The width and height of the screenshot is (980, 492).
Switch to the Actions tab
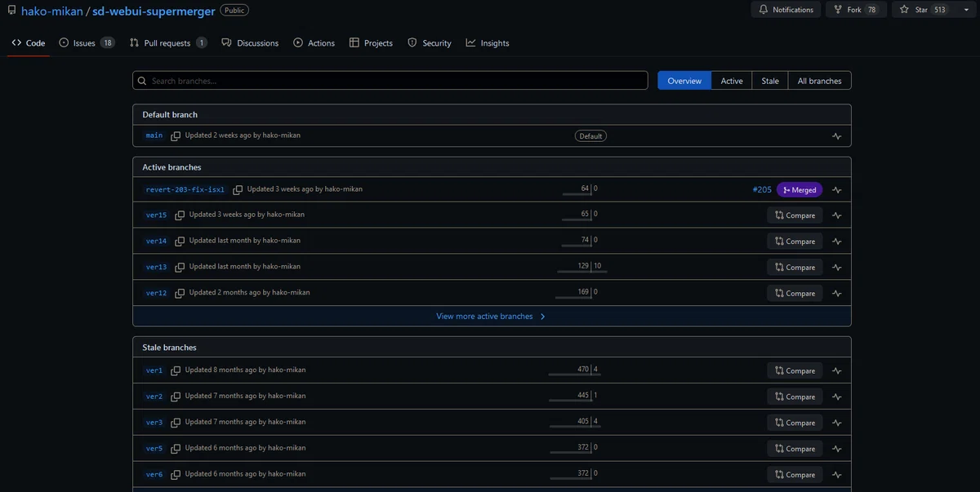click(314, 43)
